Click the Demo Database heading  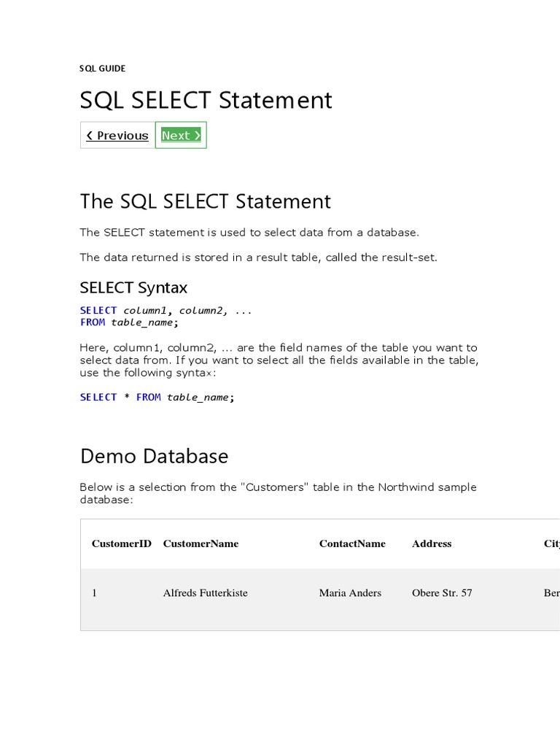154,456
